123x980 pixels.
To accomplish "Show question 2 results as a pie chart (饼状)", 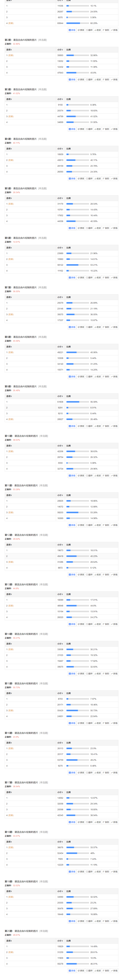I will [x=81, y=80].
